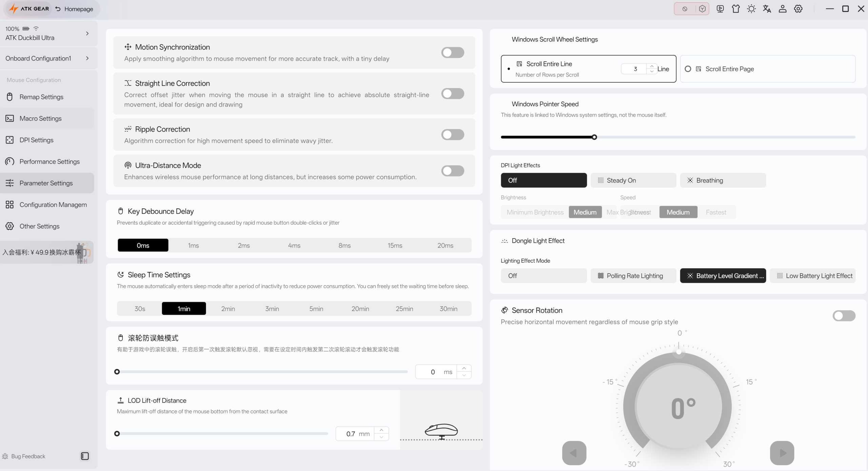Open the settings gear icon in top bar
The image size is (868, 471).
click(x=798, y=9)
